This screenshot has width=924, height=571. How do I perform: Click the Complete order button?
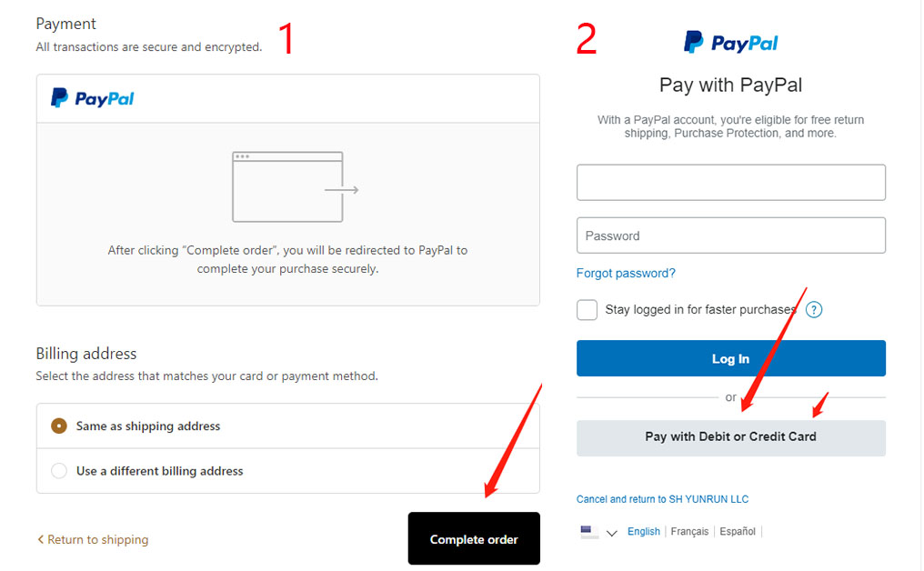click(x=474, y=538)
